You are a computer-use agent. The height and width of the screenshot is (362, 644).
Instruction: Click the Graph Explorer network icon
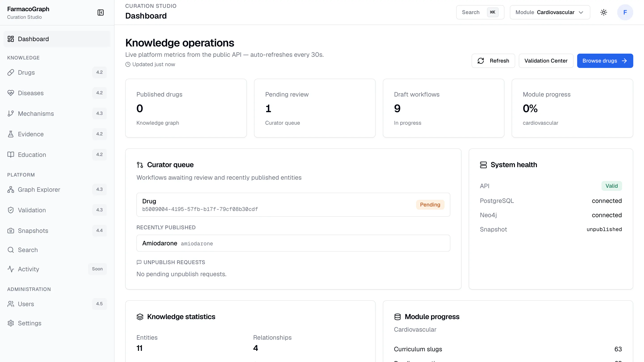coord(11,190)
